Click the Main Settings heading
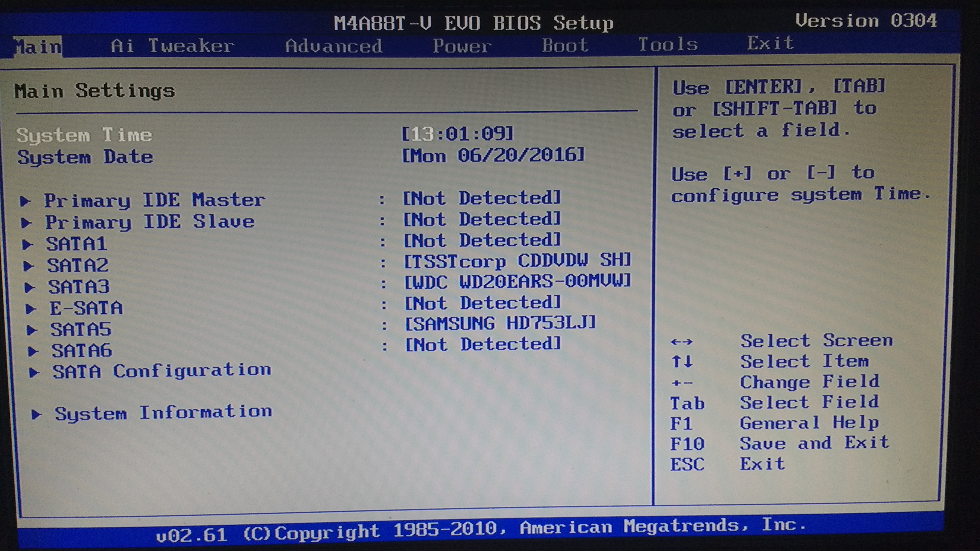 pos(95,91)
